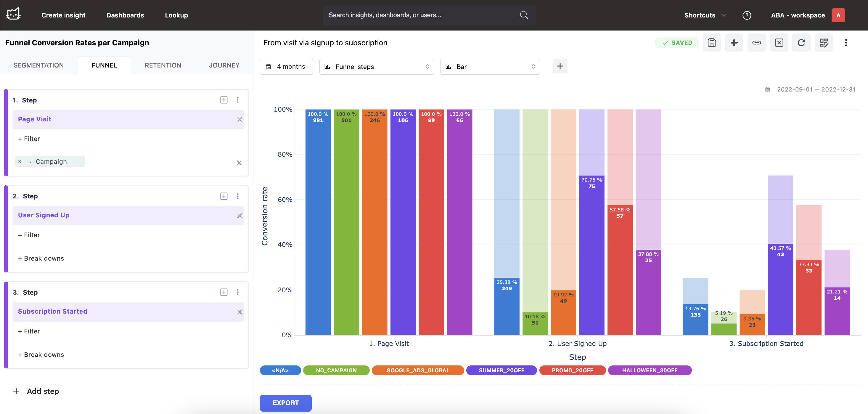Toggle the SUMMER_20OFF legend series
The image size is (868, 414).
[501, 370]
